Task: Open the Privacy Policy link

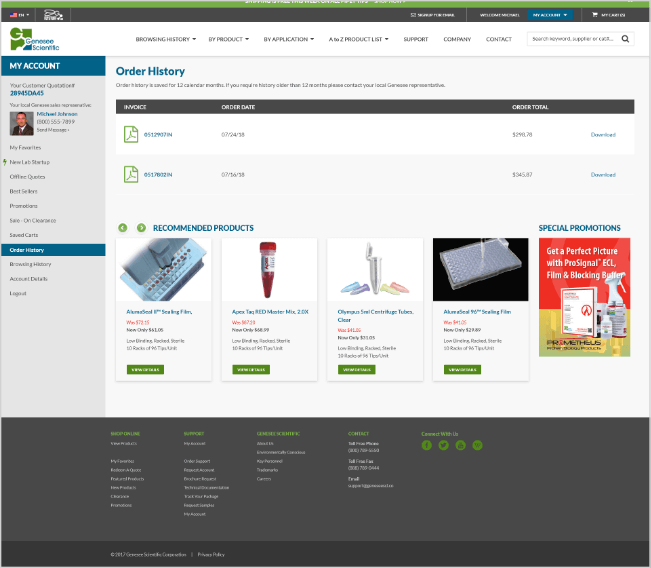Action: tap(211, 554)
